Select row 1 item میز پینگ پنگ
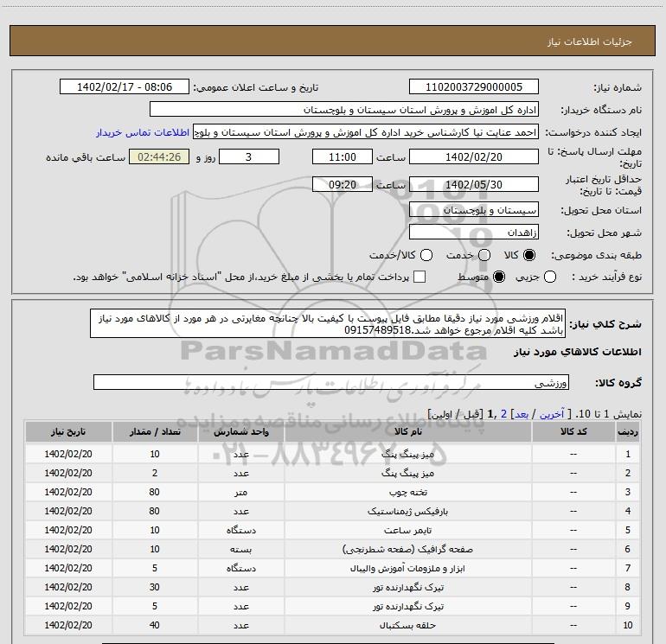Viewport: 666px width, 644px height. [x=407, y=454]
